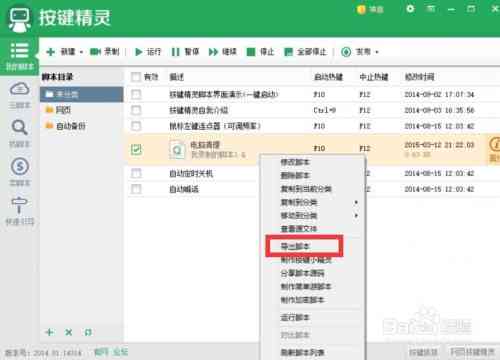Choose 运行脚本 in context menu
This screenshot has width=500, height=360.
(x=295, y=317)
